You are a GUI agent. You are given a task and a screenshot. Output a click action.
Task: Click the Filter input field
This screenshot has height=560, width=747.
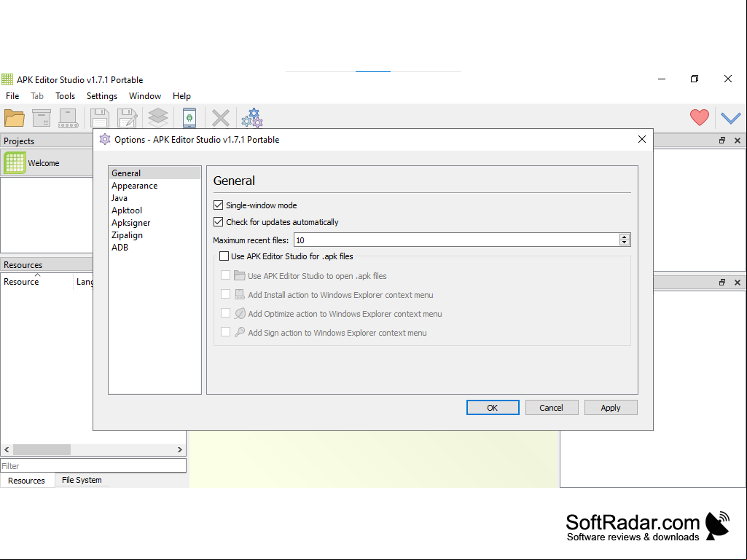click(93, 466)
